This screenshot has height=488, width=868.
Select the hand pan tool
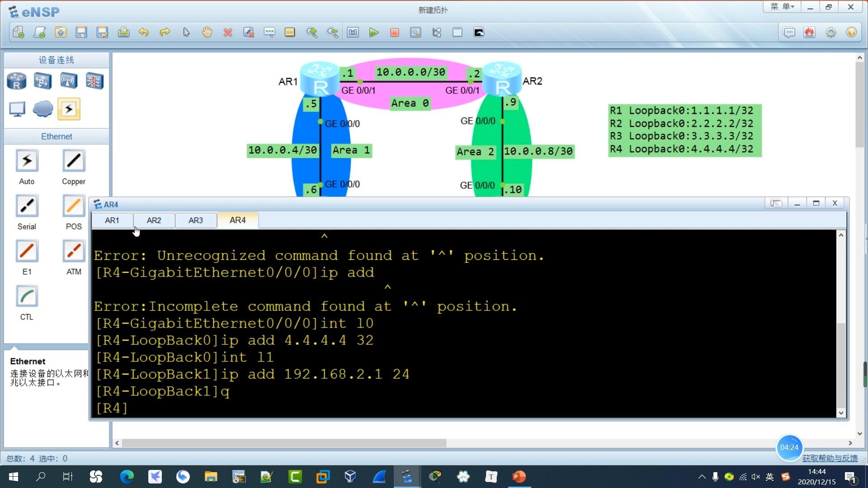[207, 33]
